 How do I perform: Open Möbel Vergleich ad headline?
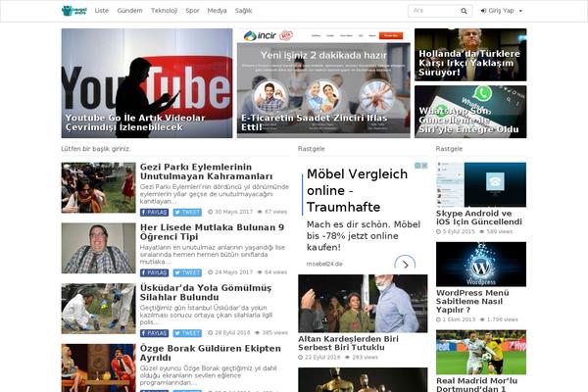(357, 190)
